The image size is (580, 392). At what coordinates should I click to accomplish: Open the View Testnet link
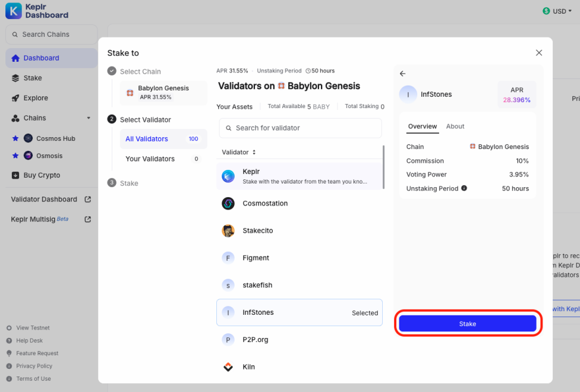click(x=29, y=328)
